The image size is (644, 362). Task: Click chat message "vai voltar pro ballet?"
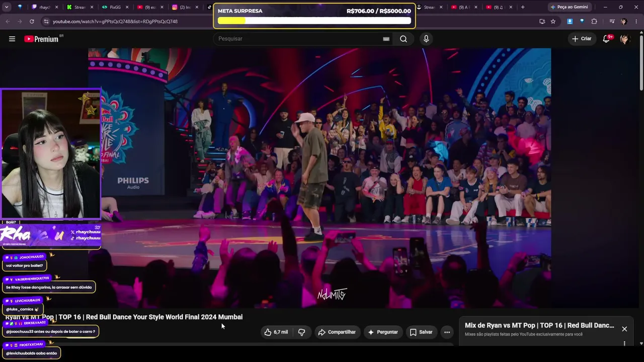point(25,265)
